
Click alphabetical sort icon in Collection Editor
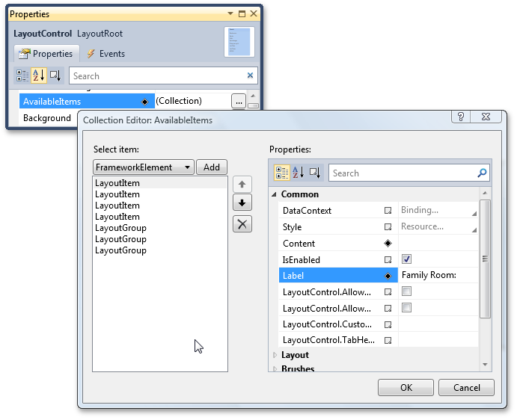pyautogui.click(x=298, y=173)
